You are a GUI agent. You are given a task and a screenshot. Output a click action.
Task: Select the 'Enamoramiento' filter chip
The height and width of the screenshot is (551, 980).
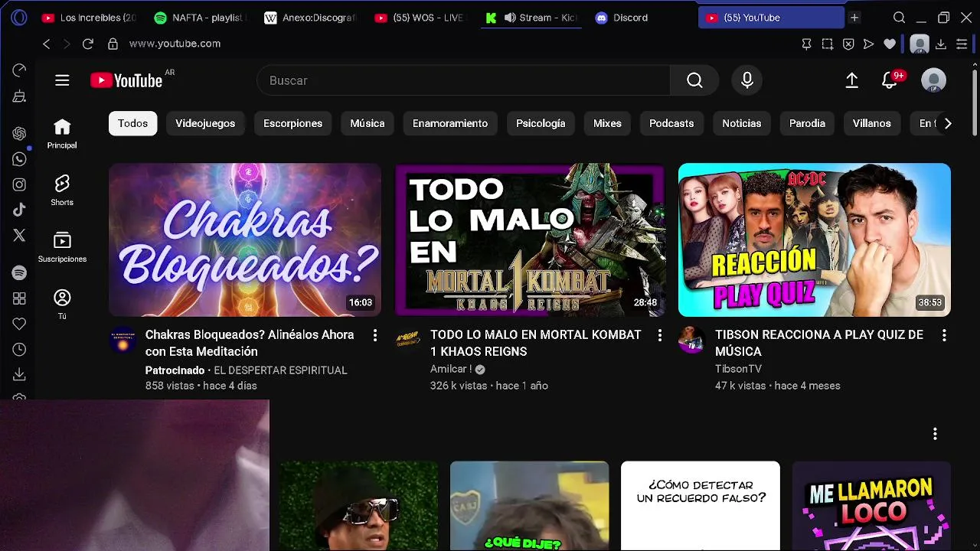(x=450, y=123)
